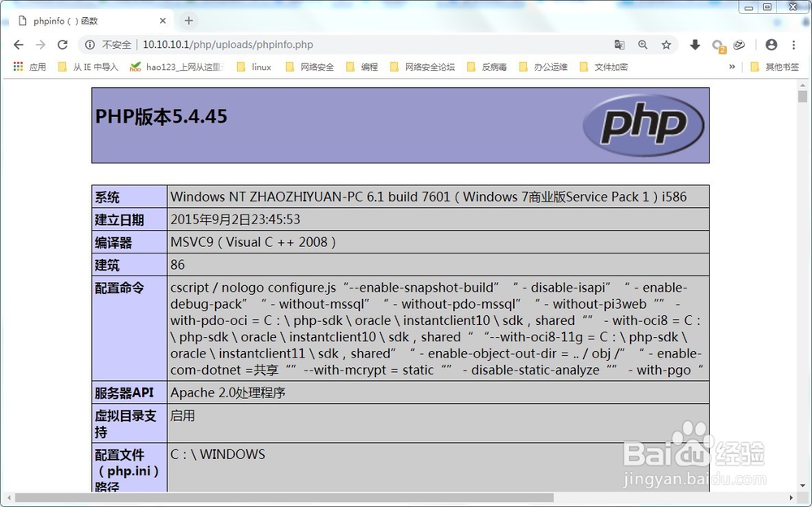Viewport: 812px width, 507px height.
Task: Click the forward navigation arrow
Action: (41, 45)
